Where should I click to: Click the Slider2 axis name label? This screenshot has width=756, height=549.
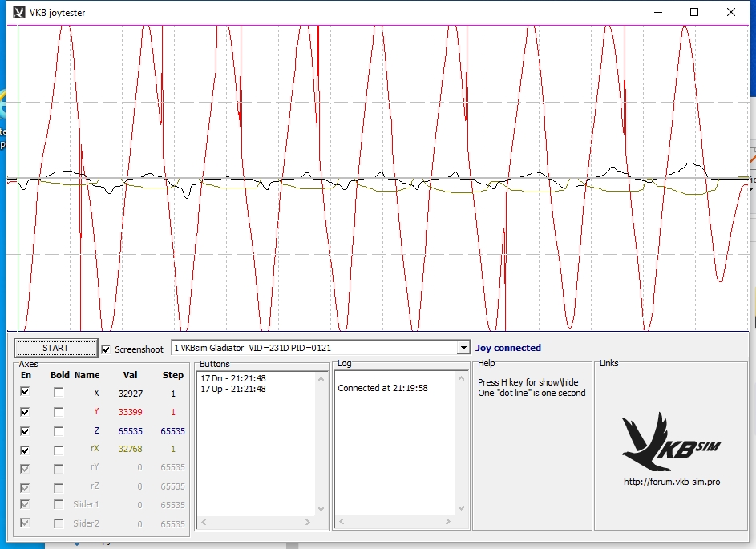click(x=87, y=523)
